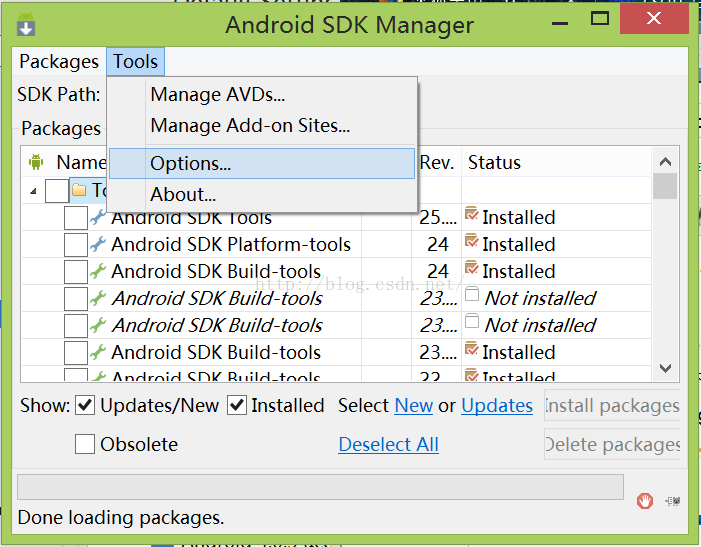Image resolution: width=701 pixels, height=547 pixels.
Task: Click revision 24 cell of Platform-tools row
Action: [x=437, y=244]
